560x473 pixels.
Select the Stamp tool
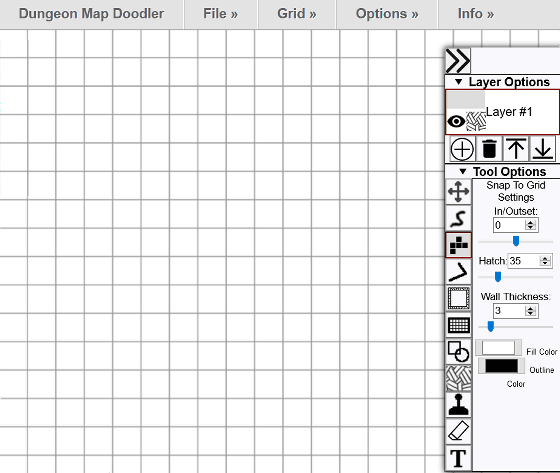click(x=459, y=404)
